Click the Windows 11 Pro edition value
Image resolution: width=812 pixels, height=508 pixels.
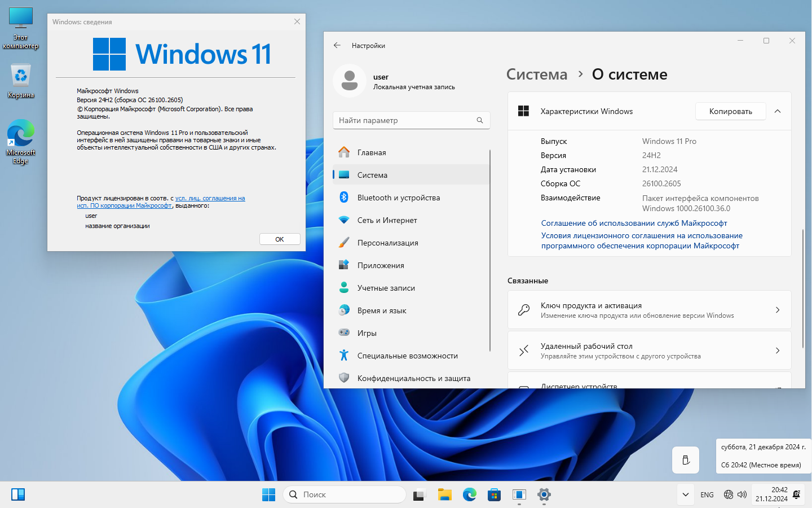669,141
